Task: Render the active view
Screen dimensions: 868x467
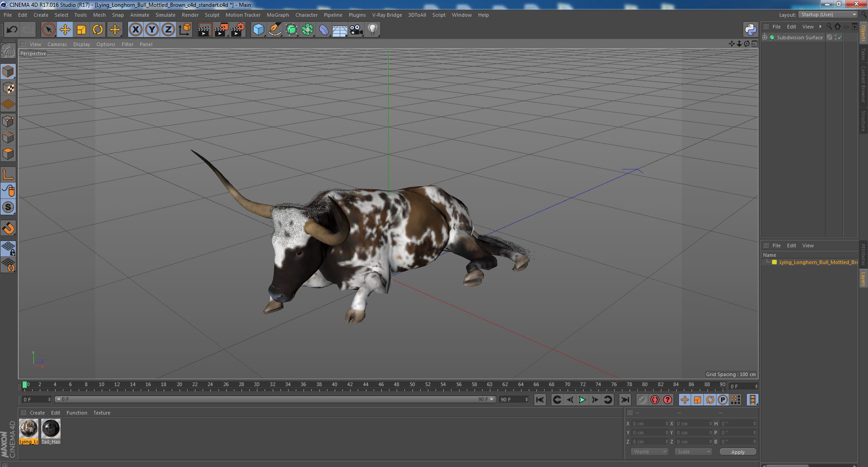Action: 204,30
